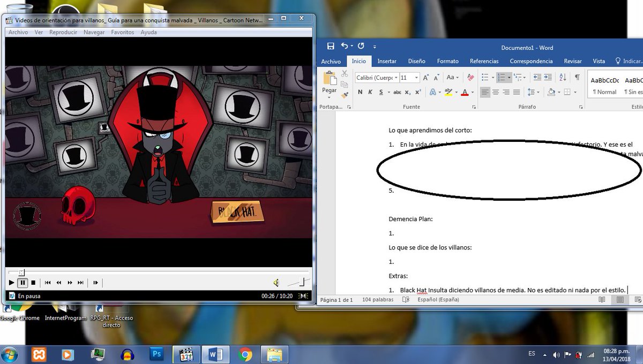The height and width of the screenshot is (364, 643).
Task: Toggle strikethrough (abc) formatting
Action: 397,92
